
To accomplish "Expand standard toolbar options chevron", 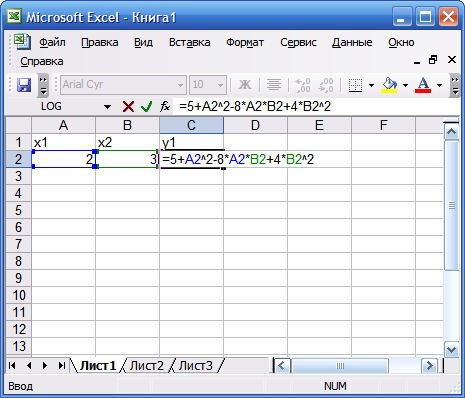I will pyautogui.click(x=43, y=85).
